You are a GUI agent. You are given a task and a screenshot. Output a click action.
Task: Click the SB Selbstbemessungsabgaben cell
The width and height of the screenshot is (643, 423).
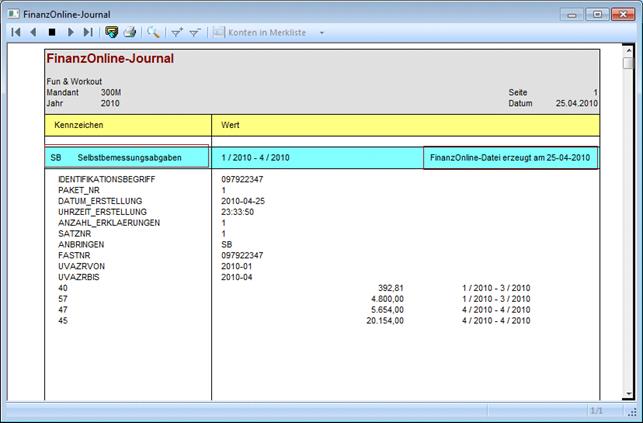pos(126,158)
